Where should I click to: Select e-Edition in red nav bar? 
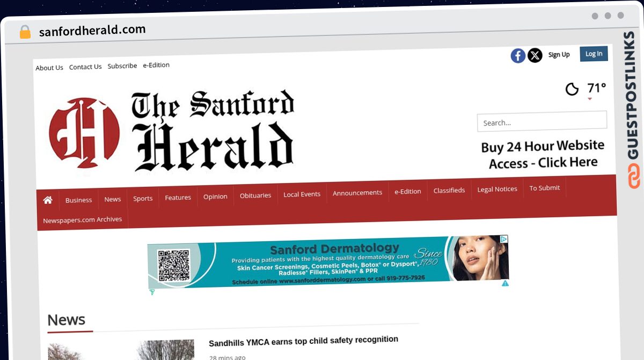(408, 191)
